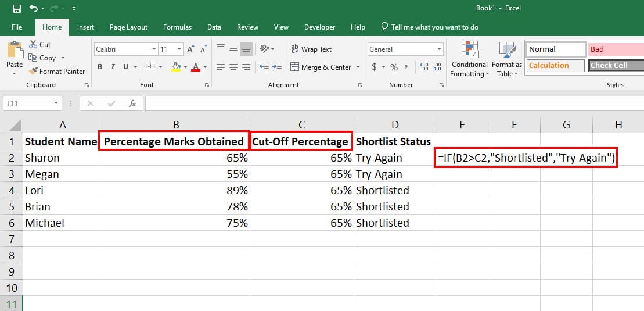Click the Orientation text angle icon
Viewport: 644px width, 311px height.
click(x=264, y=49)
